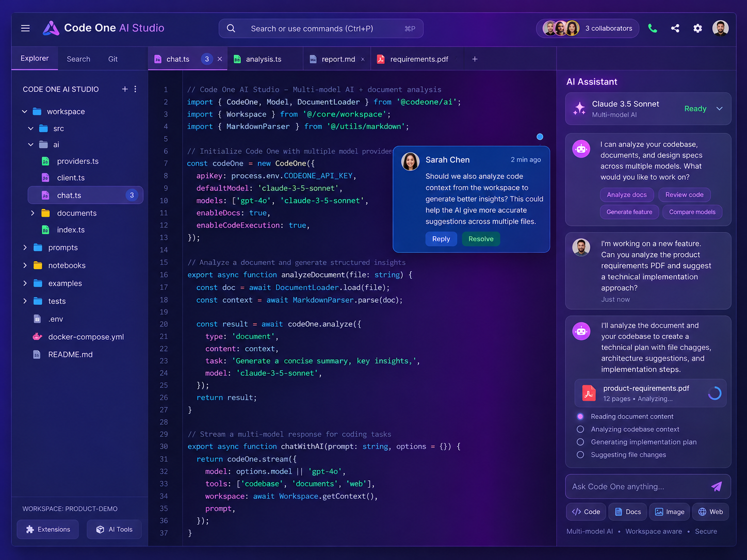Start a call with the phone icon

click(653, 28)
